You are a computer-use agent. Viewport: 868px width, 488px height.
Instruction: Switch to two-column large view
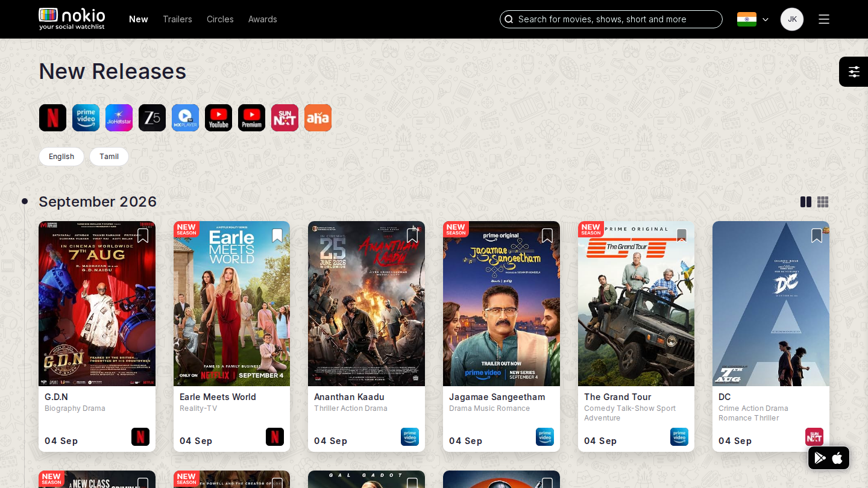pyautogui.click(x=806, y=202)
